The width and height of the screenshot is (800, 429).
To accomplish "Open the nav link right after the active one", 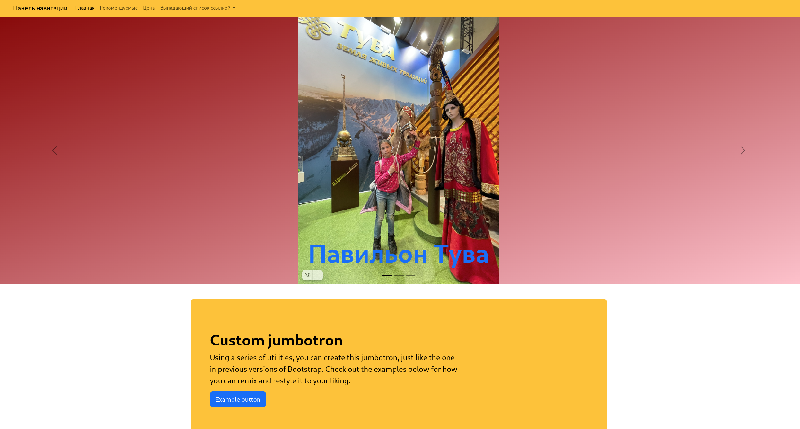I will point(118,8).
